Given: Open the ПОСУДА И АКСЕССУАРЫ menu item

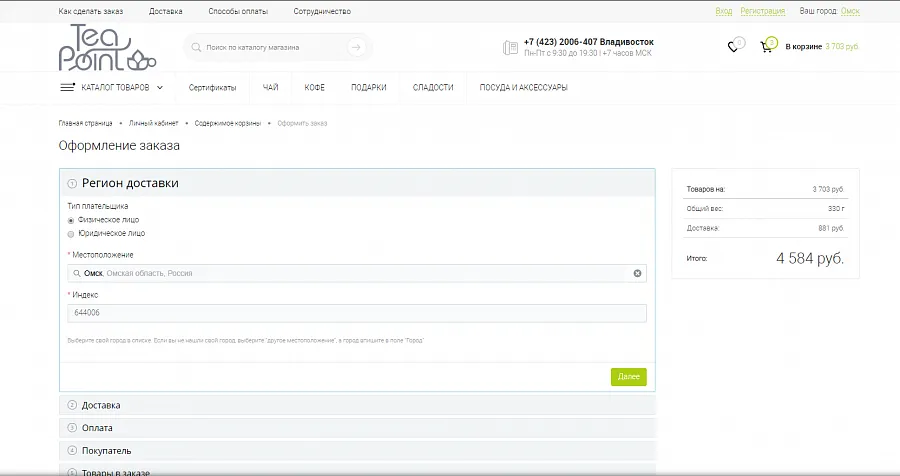Looking at the screenshot, I should (523, 87).
